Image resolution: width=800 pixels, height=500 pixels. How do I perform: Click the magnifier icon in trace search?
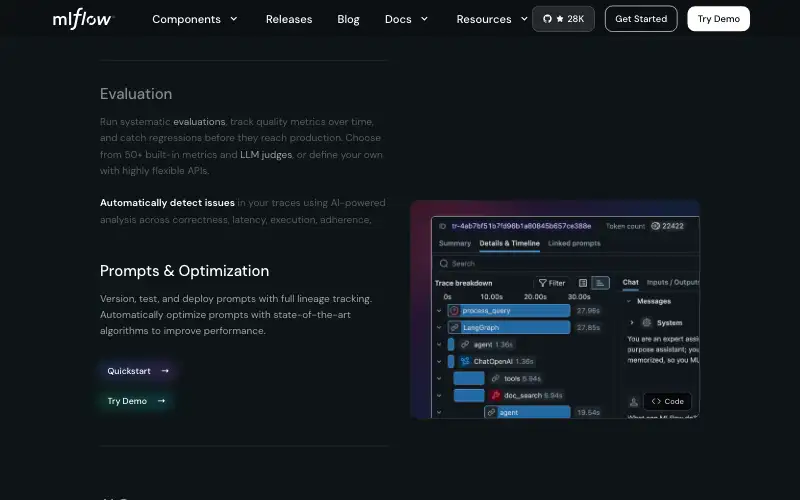pyautogui.click(x=444, y=263)
